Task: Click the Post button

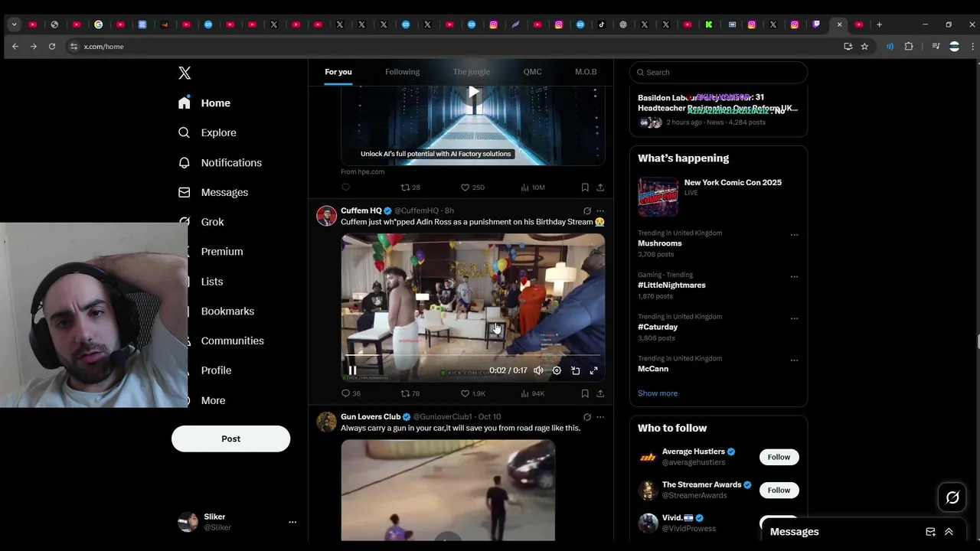Action: pyautogui.click(x=230, y=439)
